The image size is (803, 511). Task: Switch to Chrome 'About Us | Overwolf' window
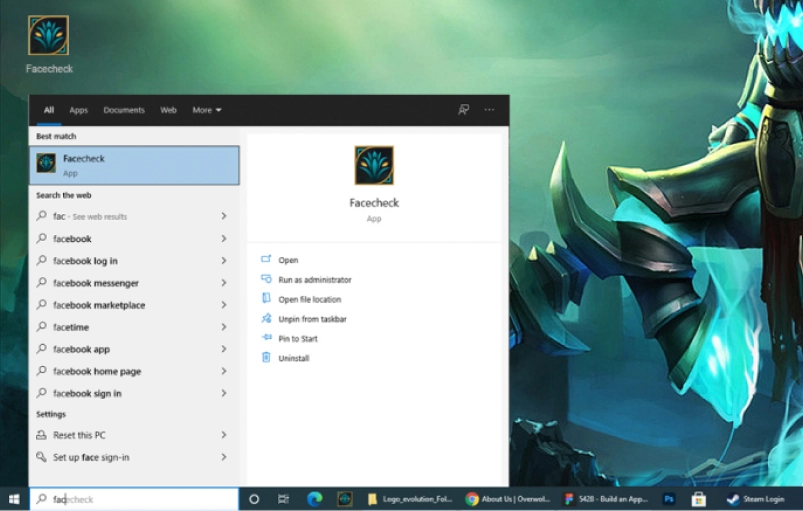[508, 499]
